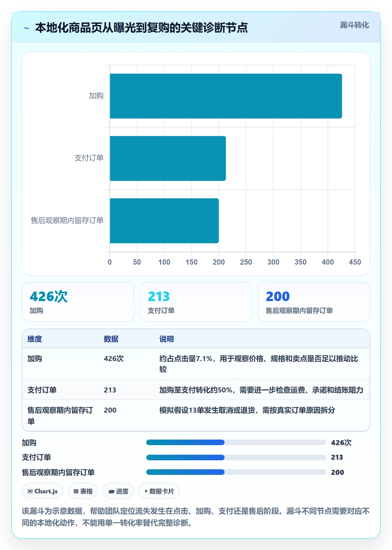Viewport: 392px width, 550px height.
Task: Click the x-axis tick value 450
Action: [x=355, y=262]
